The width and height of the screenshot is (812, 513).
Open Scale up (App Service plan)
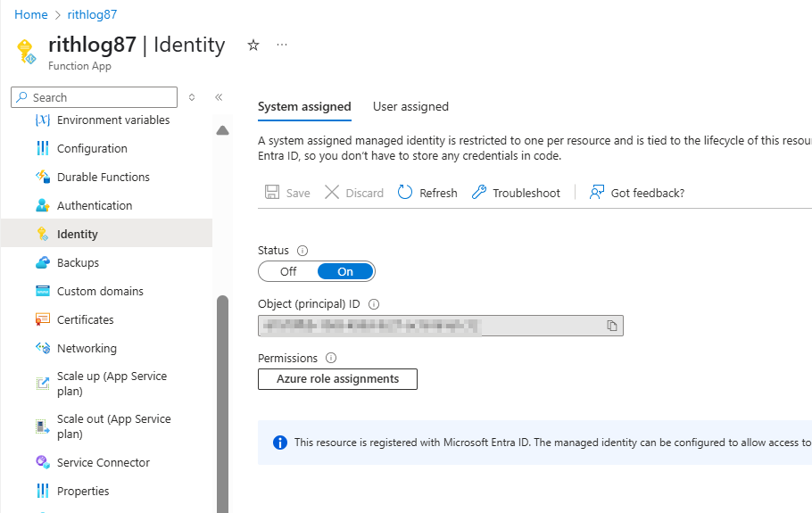coord(107,384)
